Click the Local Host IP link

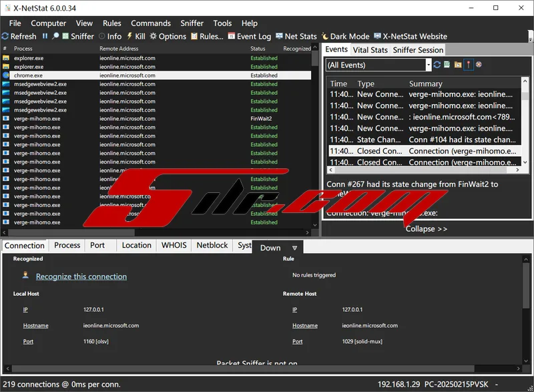click(25, 310)
